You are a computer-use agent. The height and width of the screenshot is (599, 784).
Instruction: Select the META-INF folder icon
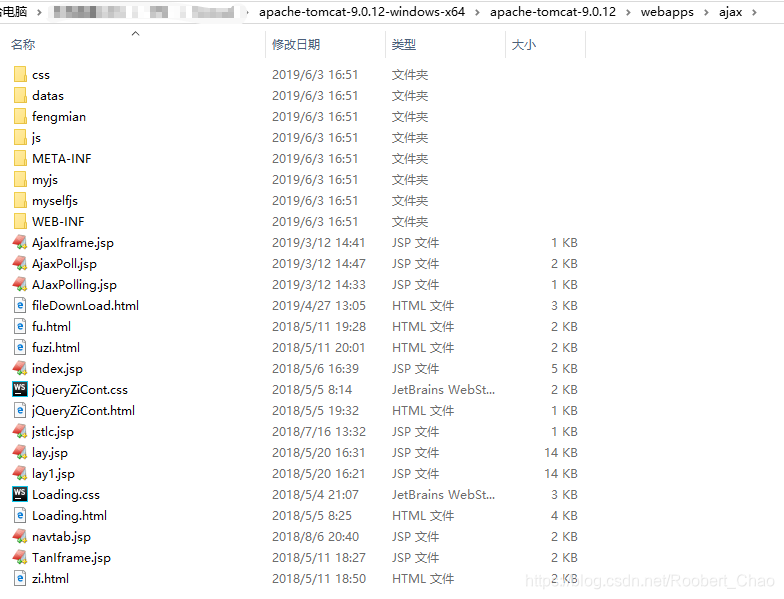pos(20,158)
